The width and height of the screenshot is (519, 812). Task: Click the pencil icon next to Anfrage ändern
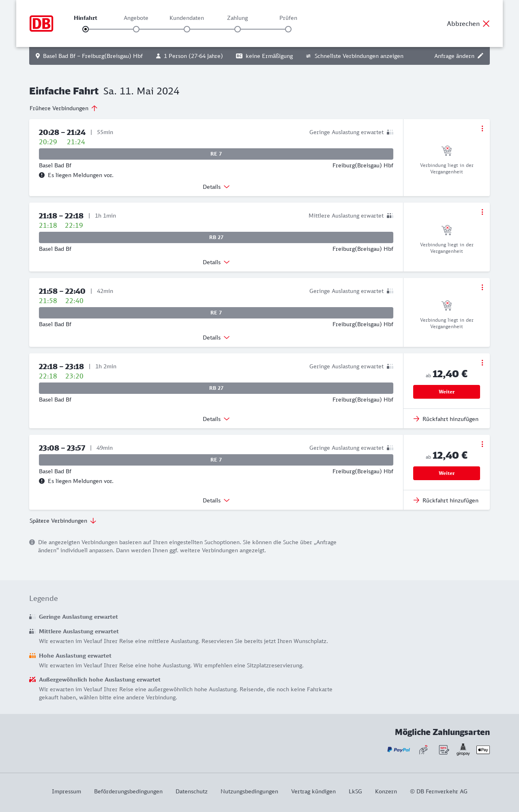480,56
